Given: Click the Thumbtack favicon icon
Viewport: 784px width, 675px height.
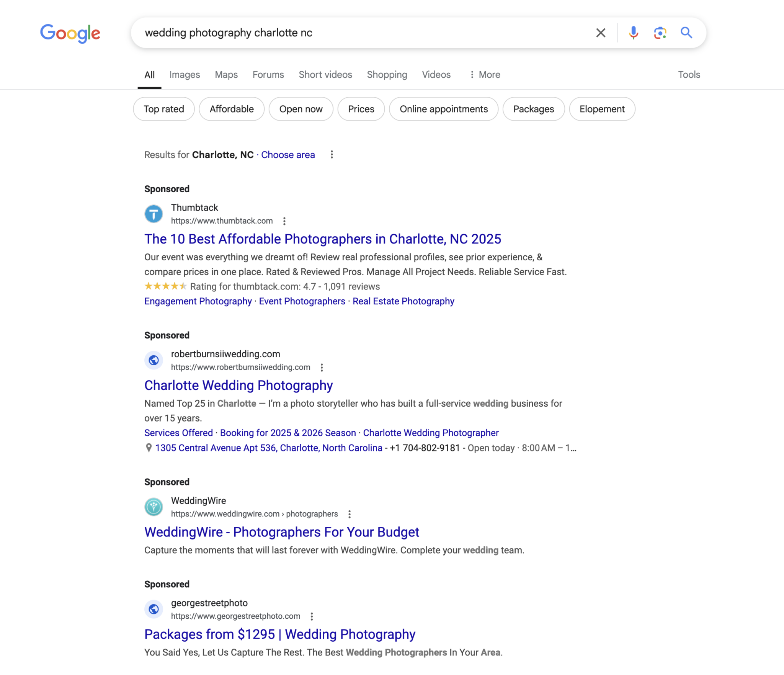Looking at the screenshot, I should click(x=154, y=214).
